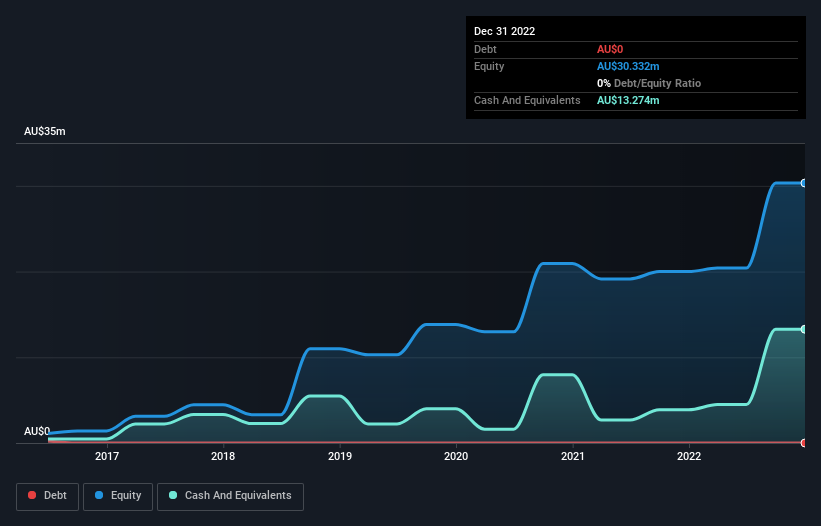Select the Cash endpoint marker on chart
821x526 pixels.
point(804,329)
